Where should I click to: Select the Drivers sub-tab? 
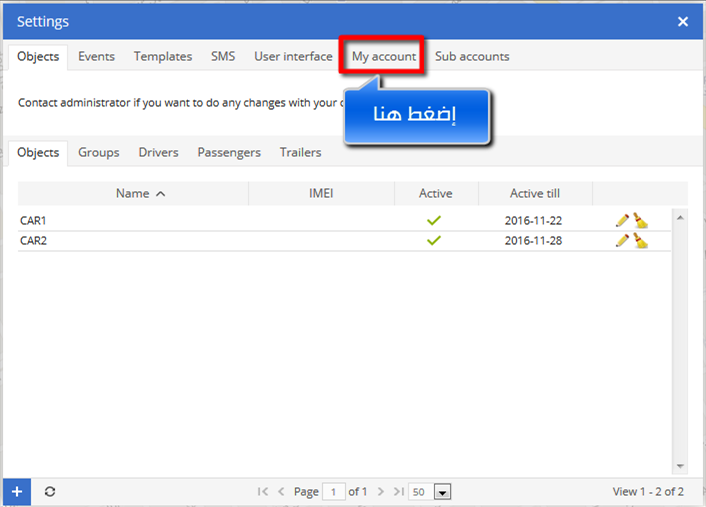158,153
